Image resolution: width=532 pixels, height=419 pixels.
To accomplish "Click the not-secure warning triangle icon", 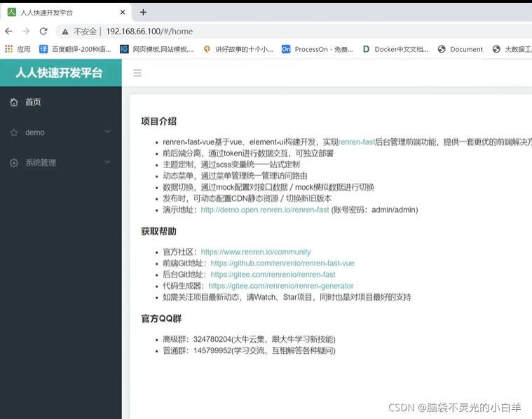I will point(64,32).
